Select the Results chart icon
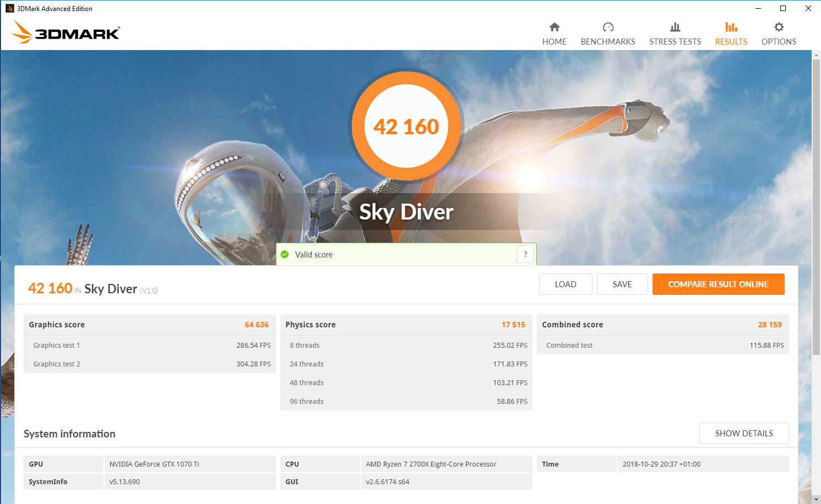The width and height of the screenshot is (821, 504). click(731, 27)
